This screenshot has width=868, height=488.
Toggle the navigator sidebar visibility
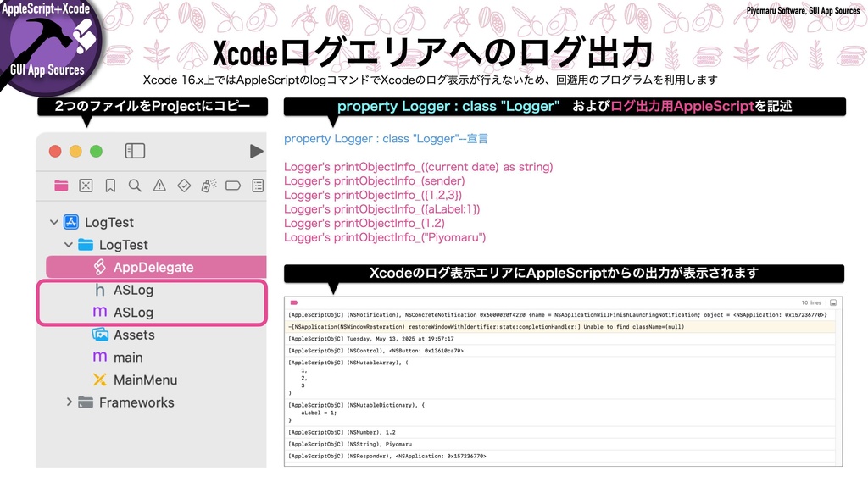136,151
